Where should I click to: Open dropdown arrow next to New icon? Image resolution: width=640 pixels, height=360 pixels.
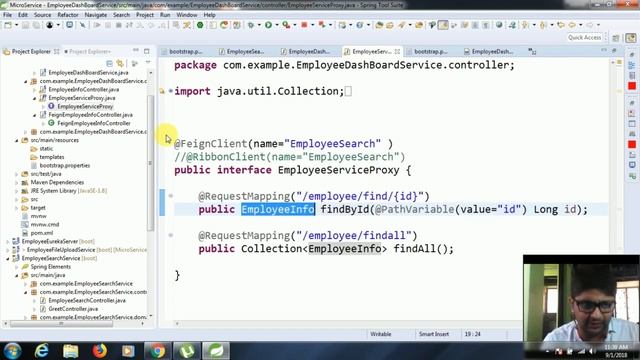pos(16,25)
